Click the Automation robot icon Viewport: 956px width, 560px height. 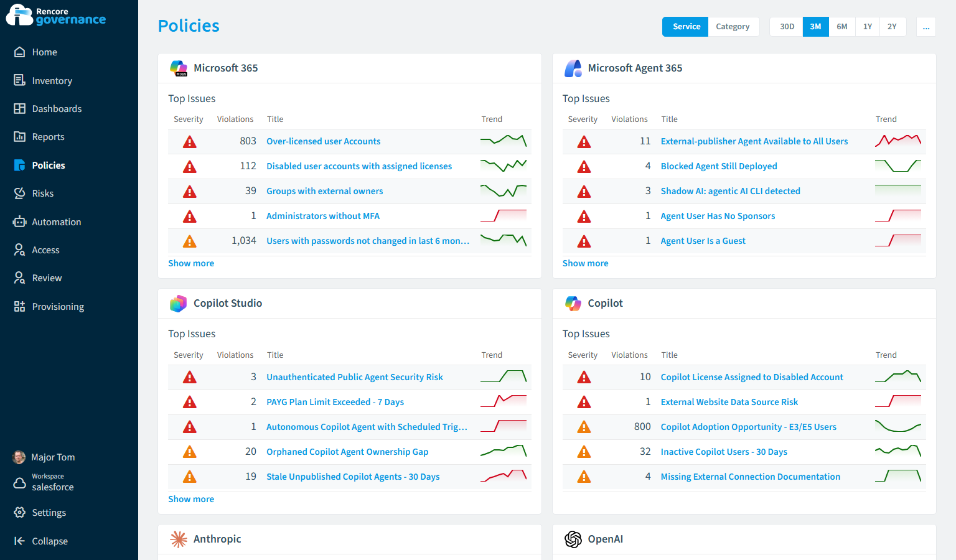point(19,222)
